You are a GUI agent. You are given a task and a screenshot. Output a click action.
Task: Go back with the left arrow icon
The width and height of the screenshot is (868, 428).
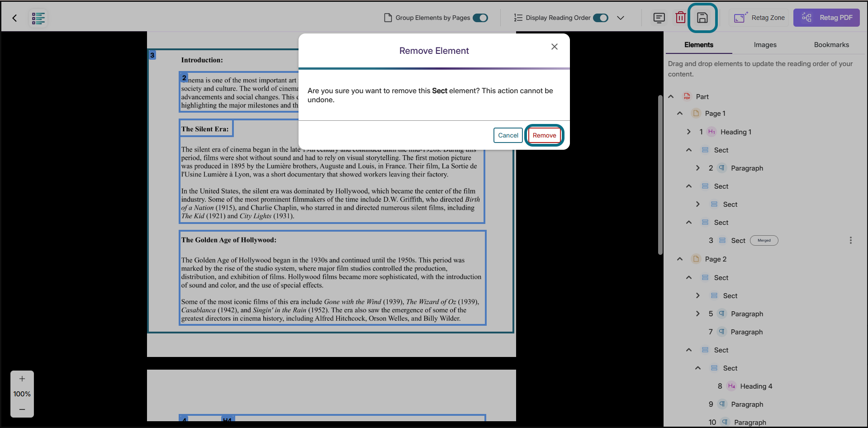coord(14,18)
